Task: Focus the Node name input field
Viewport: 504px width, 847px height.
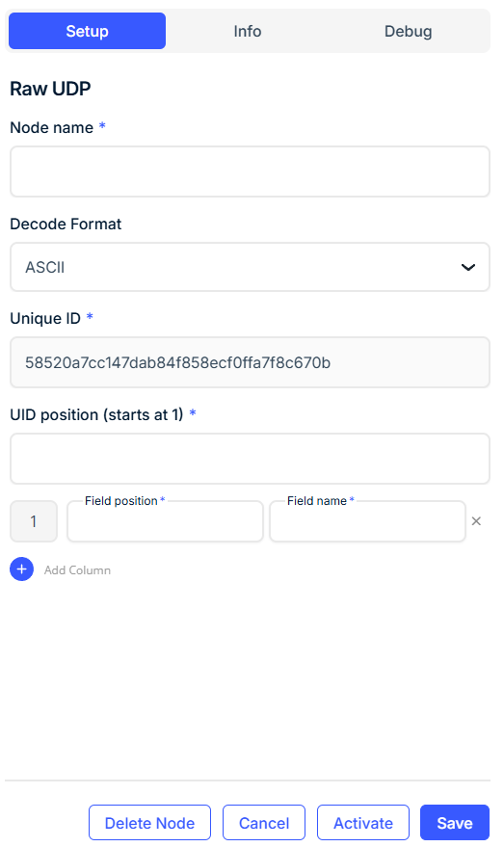Action: point(250,172)
